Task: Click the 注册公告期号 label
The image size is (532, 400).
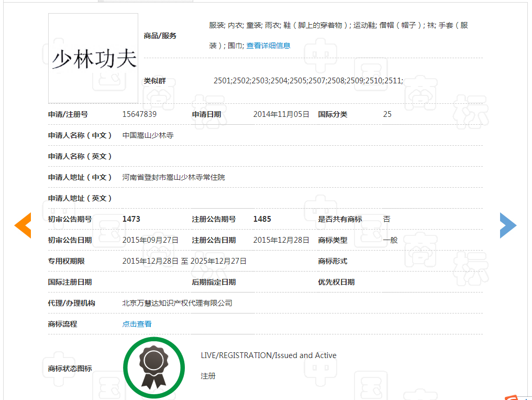Action: tap(214, 219)
